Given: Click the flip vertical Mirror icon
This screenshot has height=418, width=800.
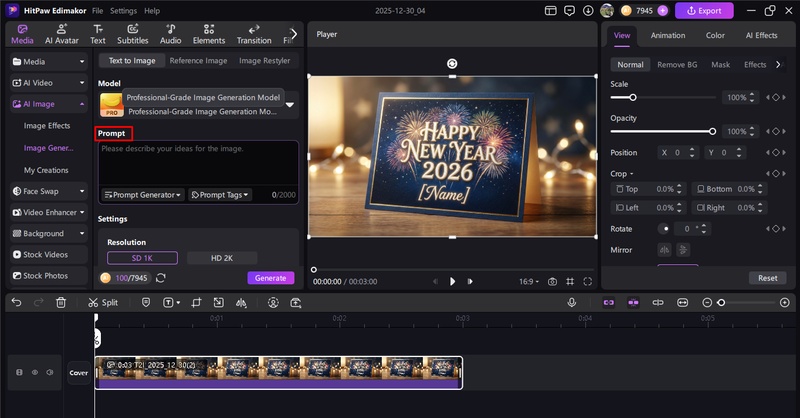Looking at the screenshot, I should pyautogui.click(x=683, y=250).
